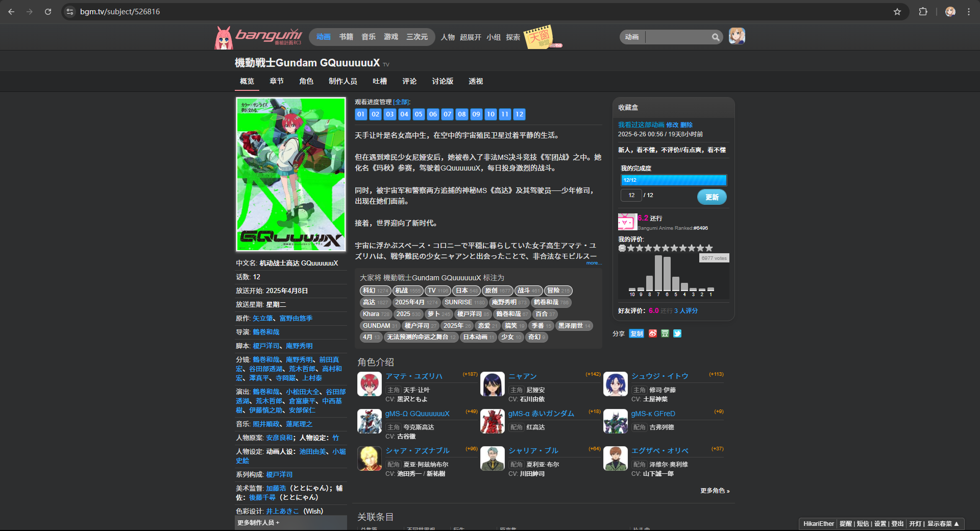Open the 动画 search category dropdown
Image resolution: width=980 pixels, height=531 pixels.
point(632,37)
